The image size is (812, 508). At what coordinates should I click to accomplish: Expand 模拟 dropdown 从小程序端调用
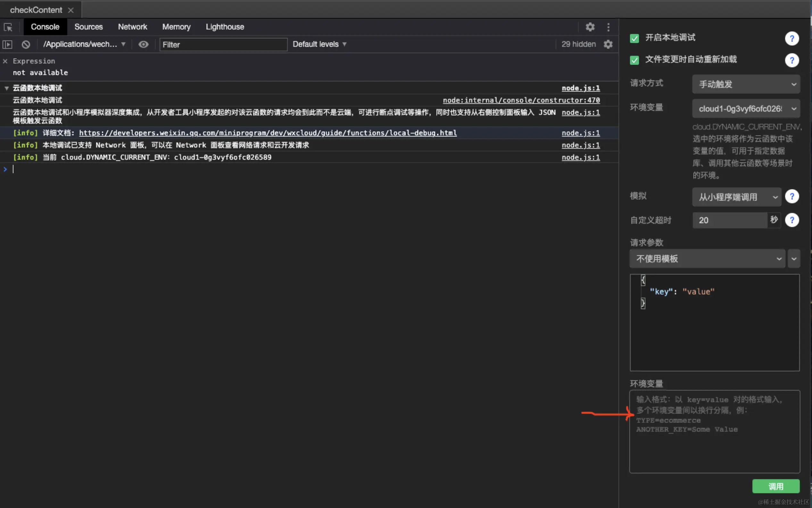tap(736, 197)
